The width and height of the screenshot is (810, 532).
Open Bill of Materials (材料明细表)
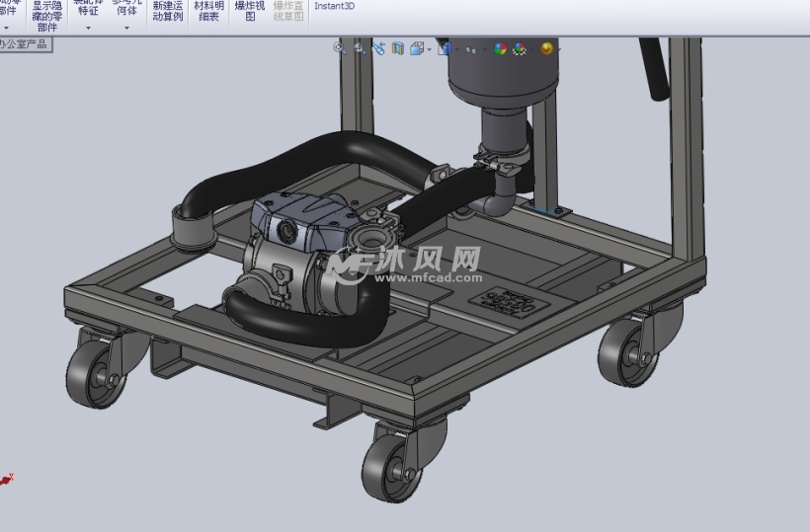pyautogui.click(x=208, y=12)
